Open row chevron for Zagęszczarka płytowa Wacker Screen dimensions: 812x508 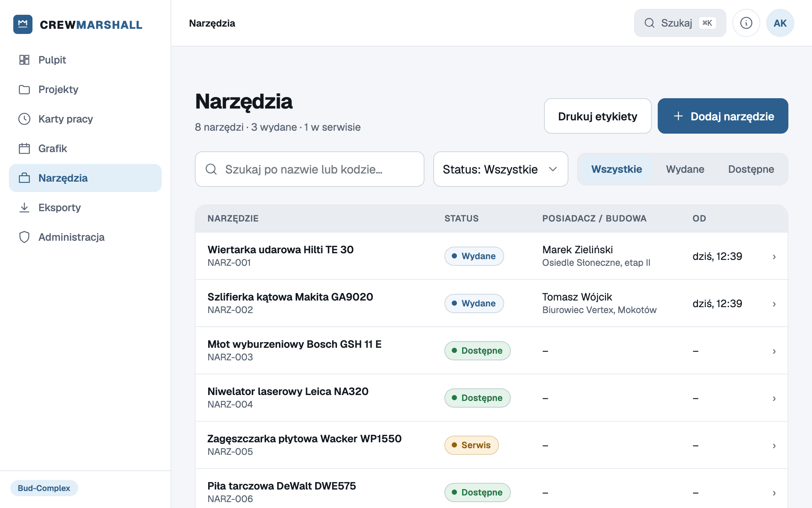coord(774,446)
